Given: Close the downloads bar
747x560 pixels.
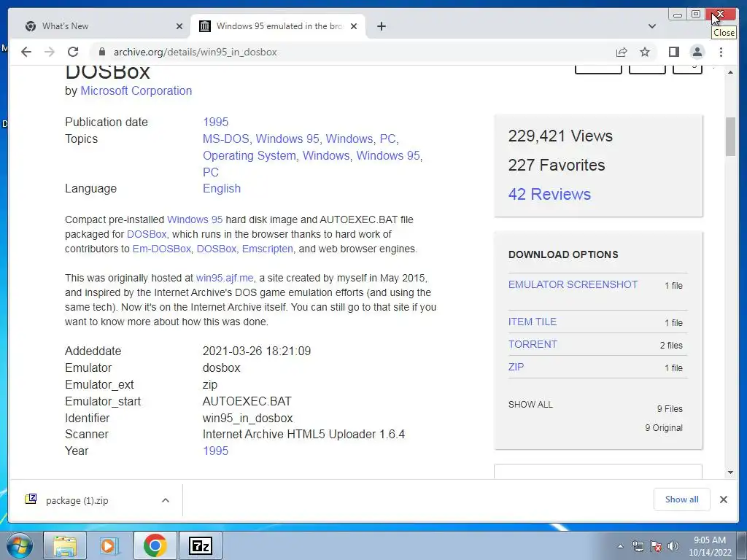Looking at the screenshot, I should 723,499.
